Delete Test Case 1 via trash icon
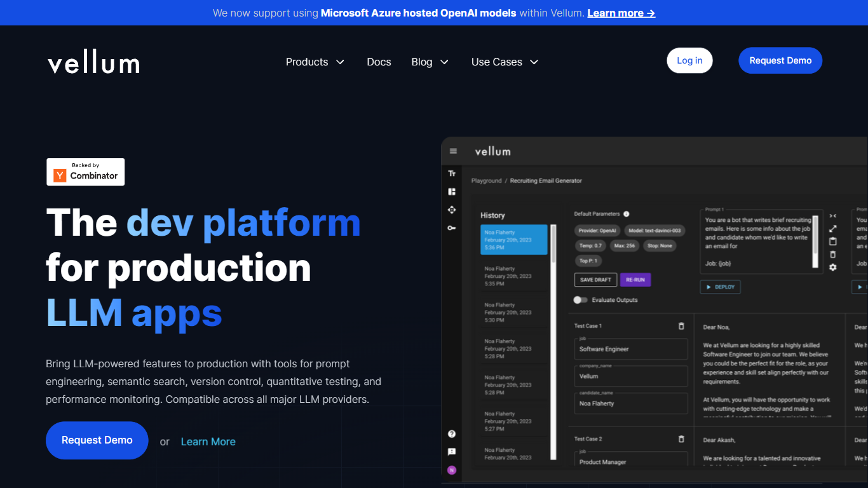868x488 pixels. pos(682,326)
